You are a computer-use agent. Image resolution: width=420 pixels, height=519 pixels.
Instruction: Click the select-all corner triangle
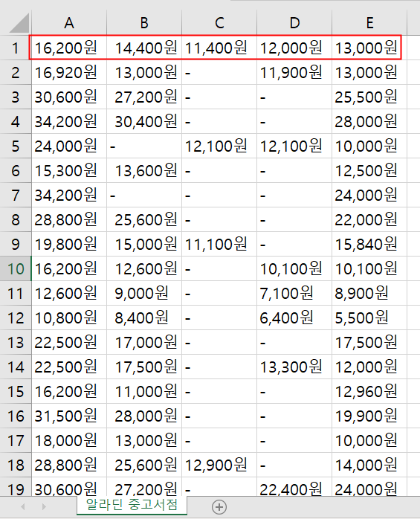click(19, 23)
